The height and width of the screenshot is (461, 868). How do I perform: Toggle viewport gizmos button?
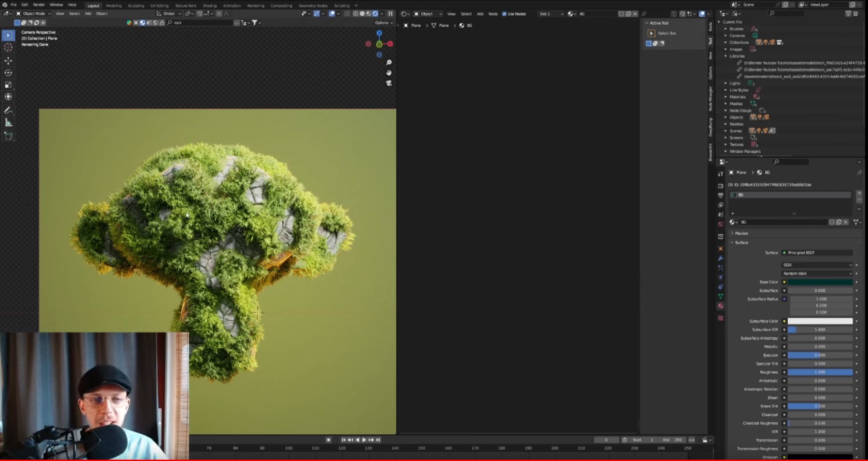[x=316, y=14]
